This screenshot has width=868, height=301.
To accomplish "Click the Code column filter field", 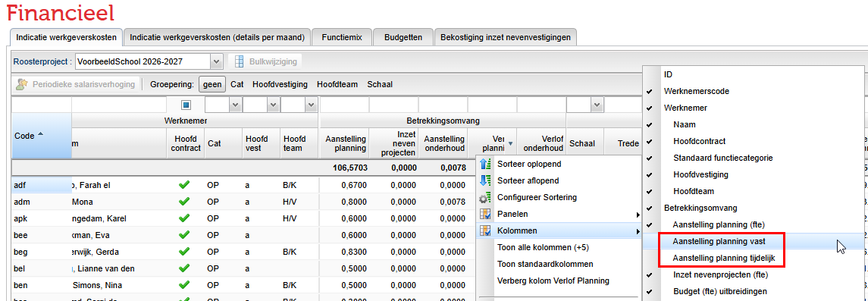I will point(42,105).
